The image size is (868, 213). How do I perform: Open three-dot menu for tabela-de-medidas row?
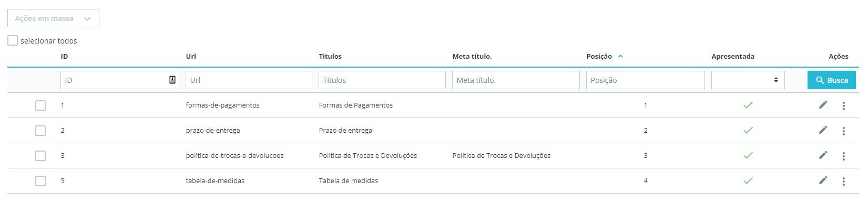(843, 182)
